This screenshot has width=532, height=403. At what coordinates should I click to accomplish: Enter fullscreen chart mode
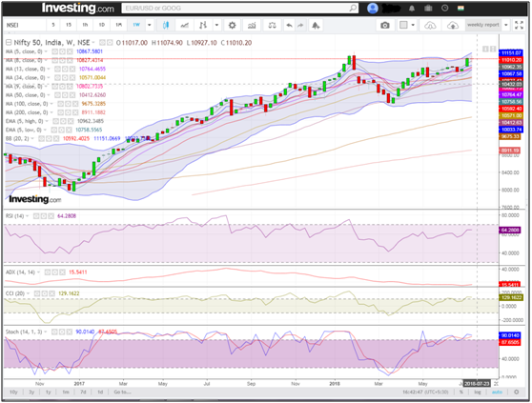point(519,25)
